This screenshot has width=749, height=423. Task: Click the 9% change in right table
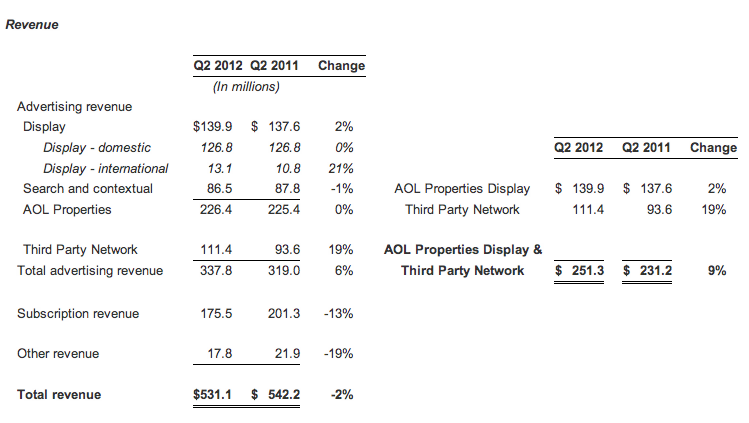(716, 271)
